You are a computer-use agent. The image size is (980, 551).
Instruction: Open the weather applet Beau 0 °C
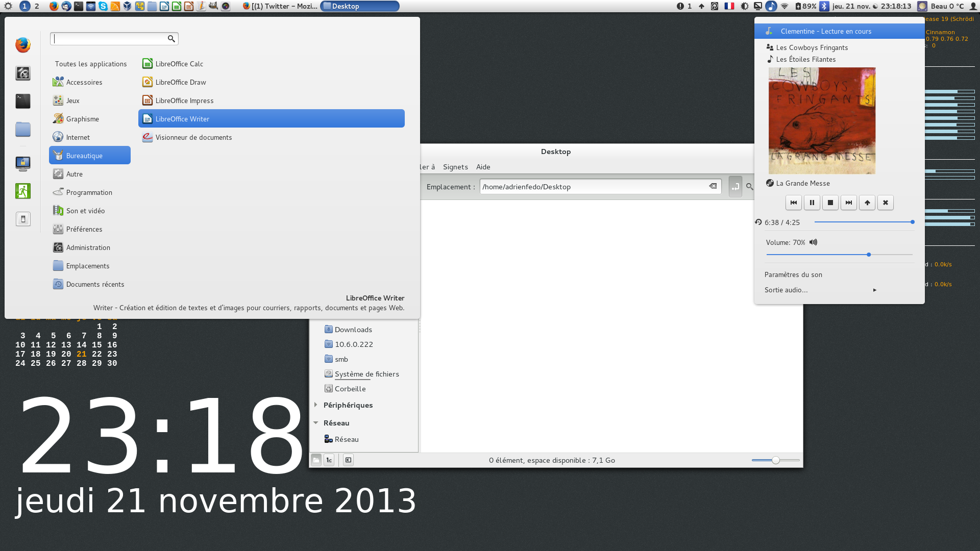(941, 6)
